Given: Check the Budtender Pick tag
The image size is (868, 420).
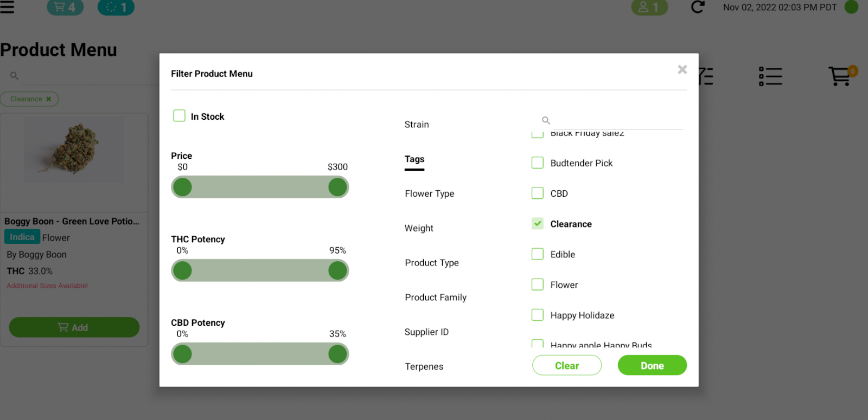Looking at the screenshot, I should (538, 163).
